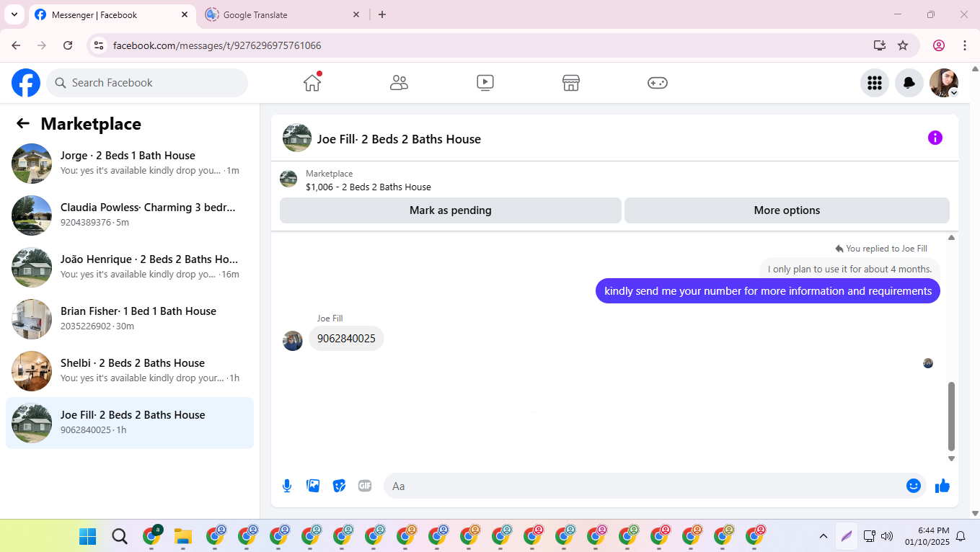Image resolution: width=980 pixels, height=552 pixels.
Task: Open the volume control in system tray
Action: (x=887, y=536)
